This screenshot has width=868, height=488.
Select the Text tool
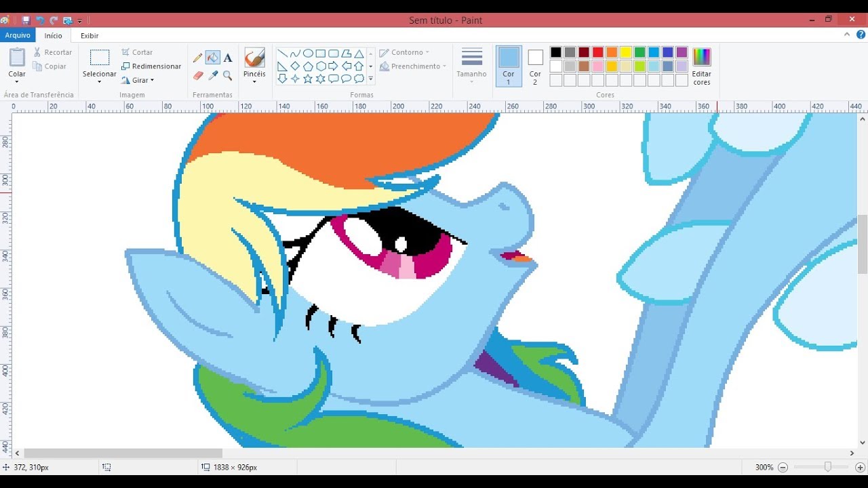click(x=228, y=58)
